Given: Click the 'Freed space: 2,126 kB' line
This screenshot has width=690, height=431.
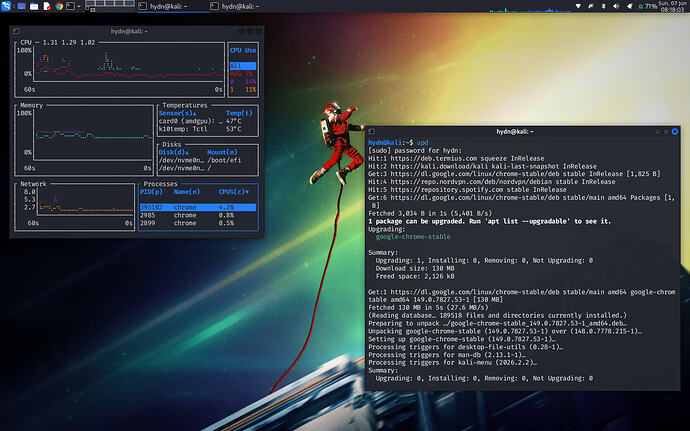Looking at the screenshot, I should [415, 276].
